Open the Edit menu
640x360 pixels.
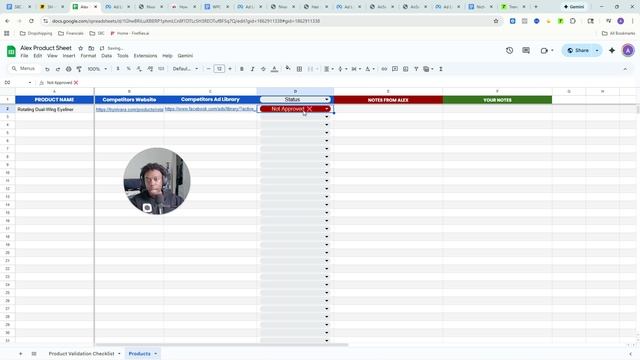(38, 56)
